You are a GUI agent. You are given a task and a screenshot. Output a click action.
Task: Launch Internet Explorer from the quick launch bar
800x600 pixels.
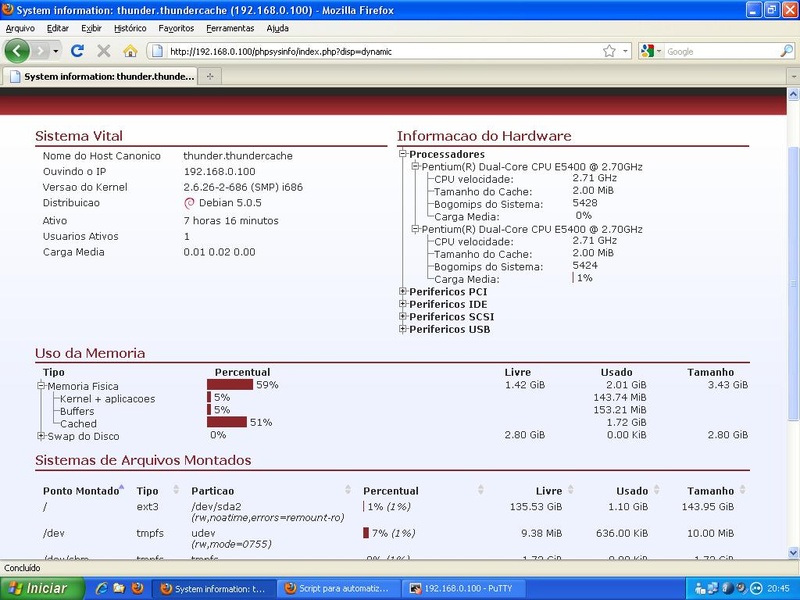[101, 588]
